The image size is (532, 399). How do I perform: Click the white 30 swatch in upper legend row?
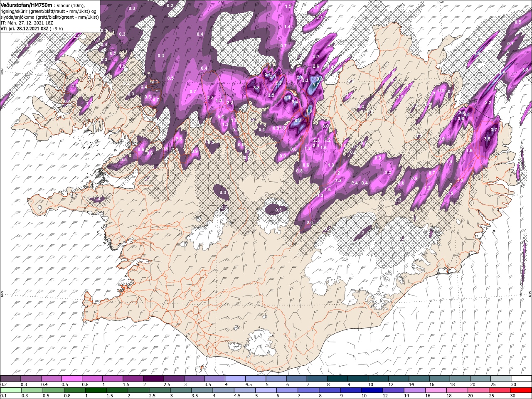point(521,379)
